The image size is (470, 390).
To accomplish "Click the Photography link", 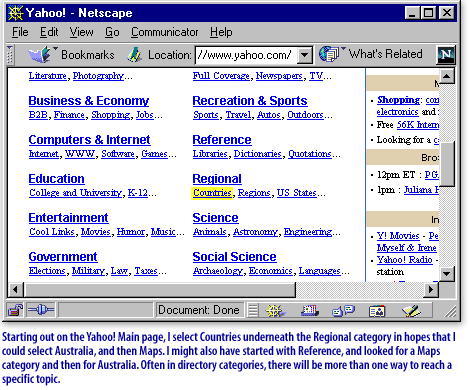I will (x=99, y=76).
